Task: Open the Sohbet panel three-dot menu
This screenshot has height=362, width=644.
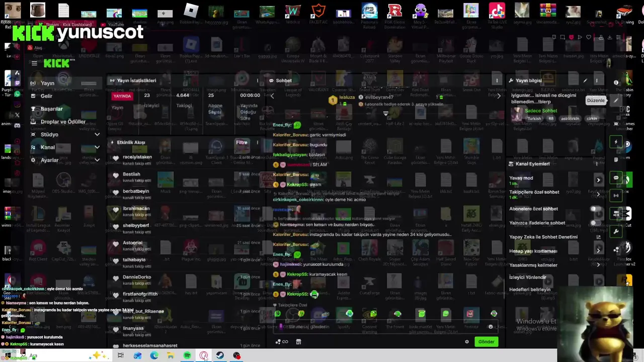Action: coord(497,80)
